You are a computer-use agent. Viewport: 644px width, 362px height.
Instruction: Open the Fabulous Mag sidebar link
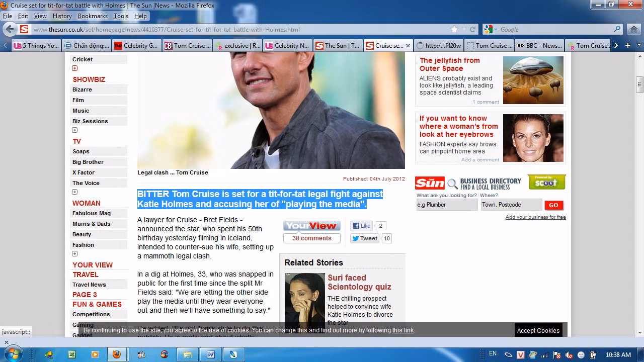coord(92,213)
